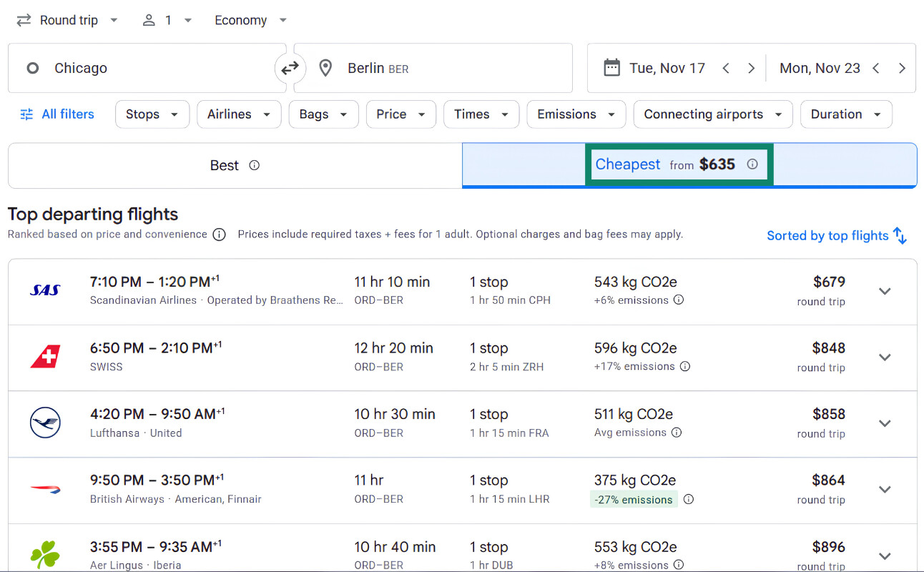Open the Connecting airports filter
The image size is (924, 572).
[713, 114]
